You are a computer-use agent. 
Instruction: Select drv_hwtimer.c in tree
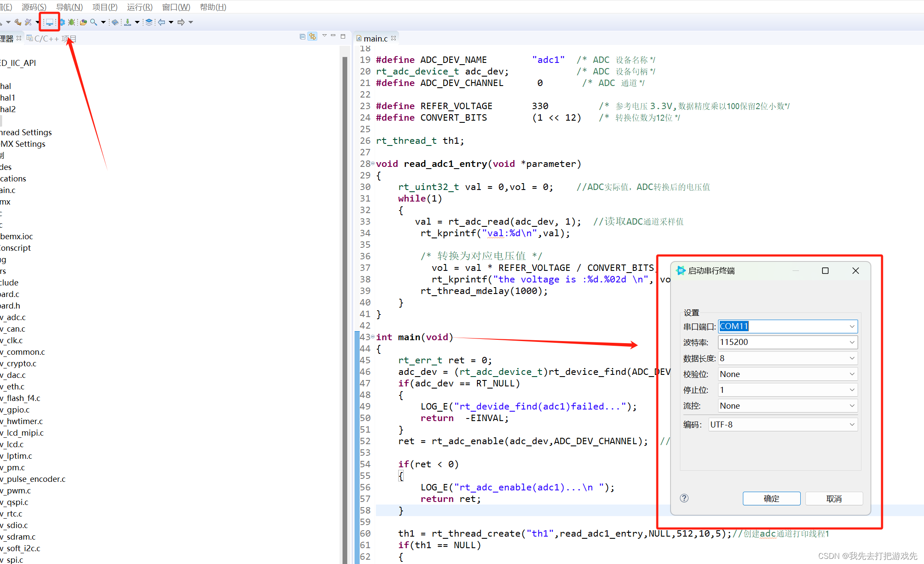coord(21,421)
